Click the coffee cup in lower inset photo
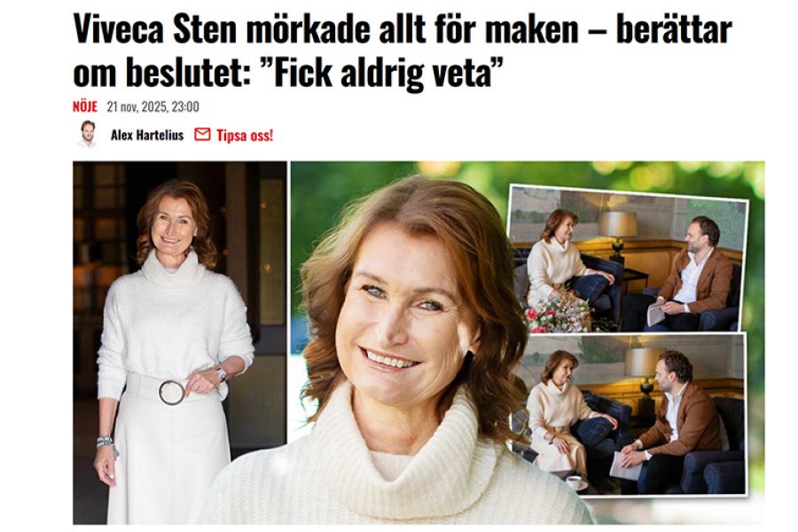The width and height of the screenshot is (798, 532). (x=574, y=481)
